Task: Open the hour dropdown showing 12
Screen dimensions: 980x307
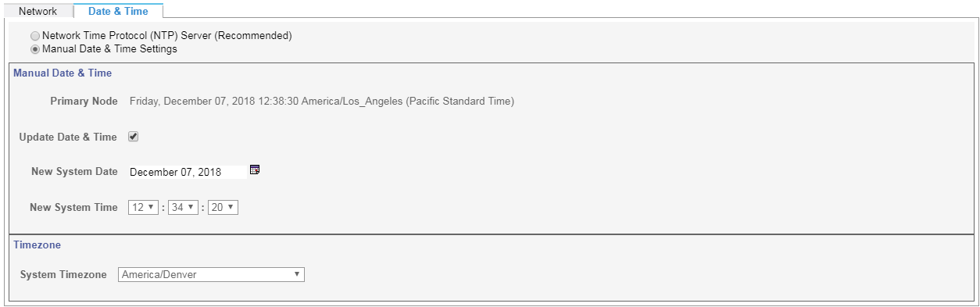Action: pyautogui.click(x=143, y=208)
